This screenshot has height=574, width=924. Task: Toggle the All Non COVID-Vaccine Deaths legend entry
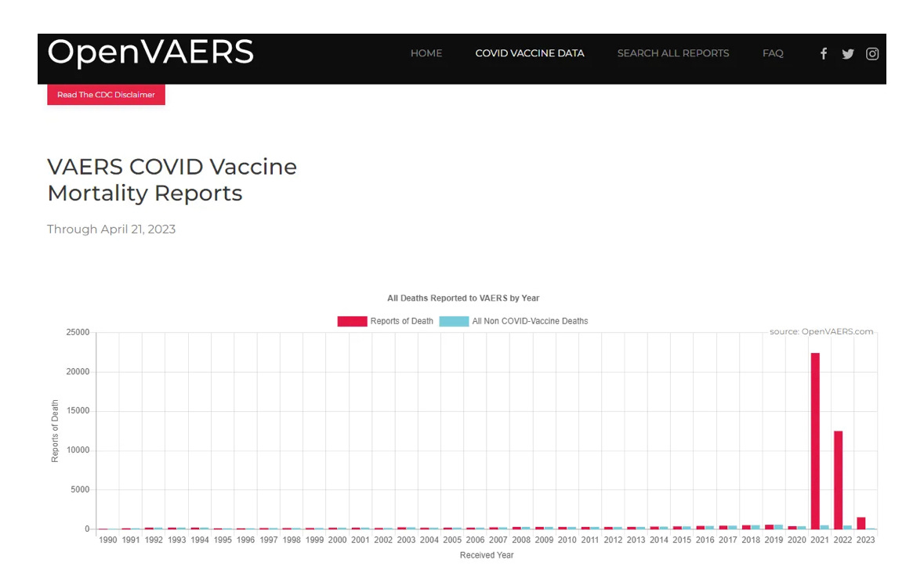[530, 321]
